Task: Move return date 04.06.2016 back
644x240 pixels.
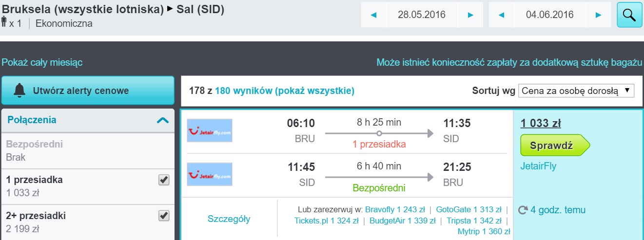Action: click(x=501, y=15)
